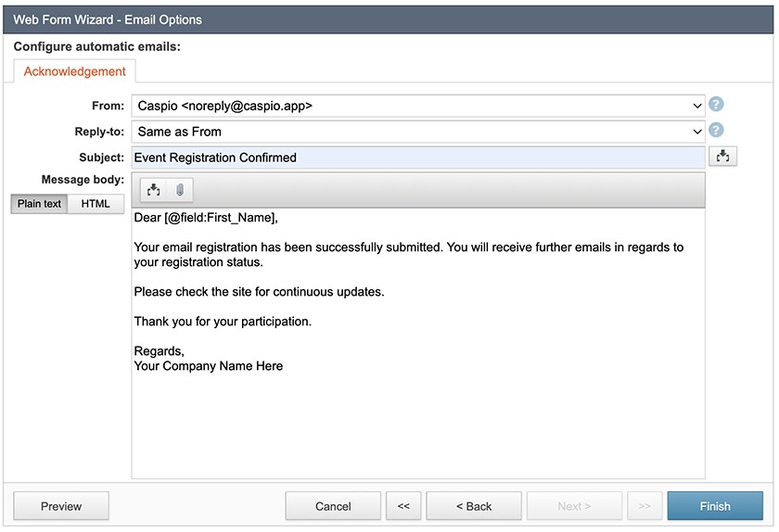The height and width of the screenshot is (532, 779).
Task: Click inside the message body text area
Action: point(418,343)
